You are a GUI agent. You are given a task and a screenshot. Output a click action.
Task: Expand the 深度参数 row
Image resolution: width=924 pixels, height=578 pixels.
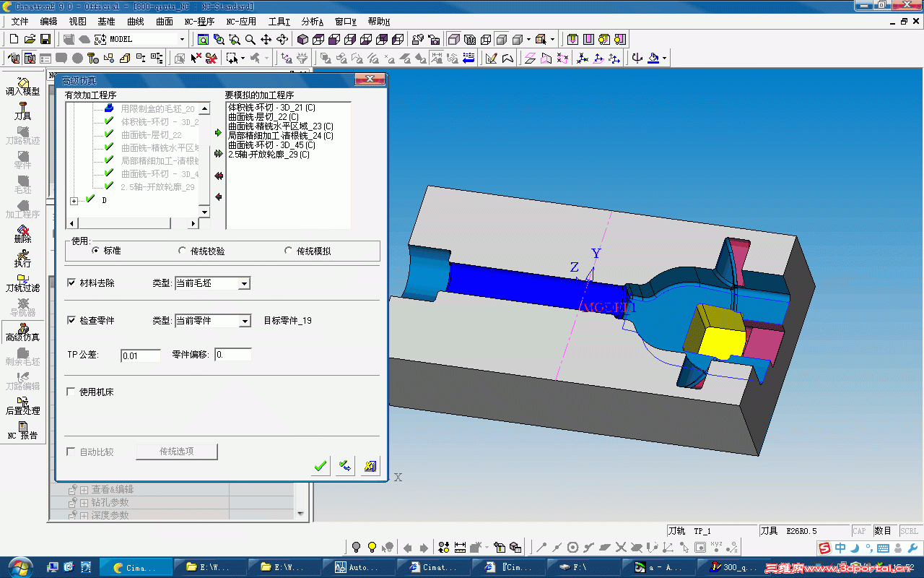click(84, 516)
